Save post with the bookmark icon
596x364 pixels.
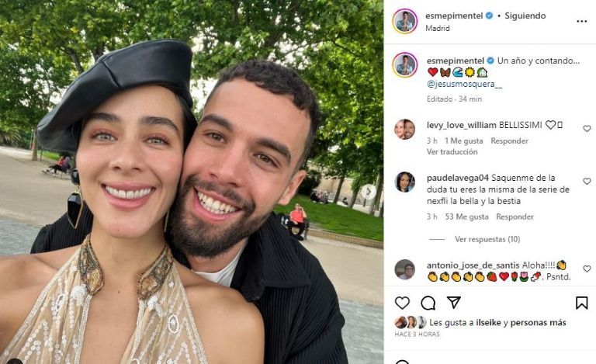[x=581, y=303]
